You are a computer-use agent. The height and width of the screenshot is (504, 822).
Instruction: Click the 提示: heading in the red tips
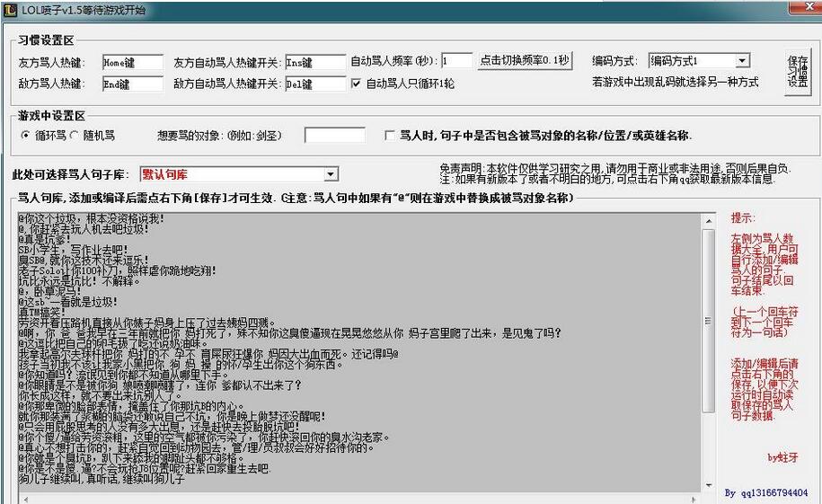(743, 218)
